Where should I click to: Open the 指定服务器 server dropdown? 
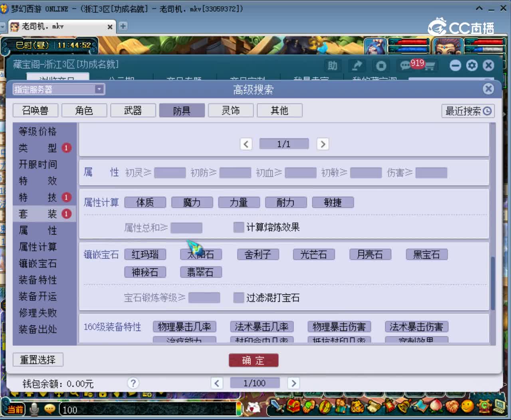coord(59,89)
